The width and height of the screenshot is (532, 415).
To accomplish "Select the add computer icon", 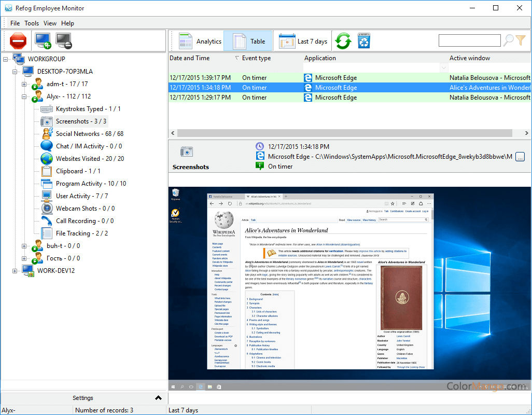I will (42, 40).
